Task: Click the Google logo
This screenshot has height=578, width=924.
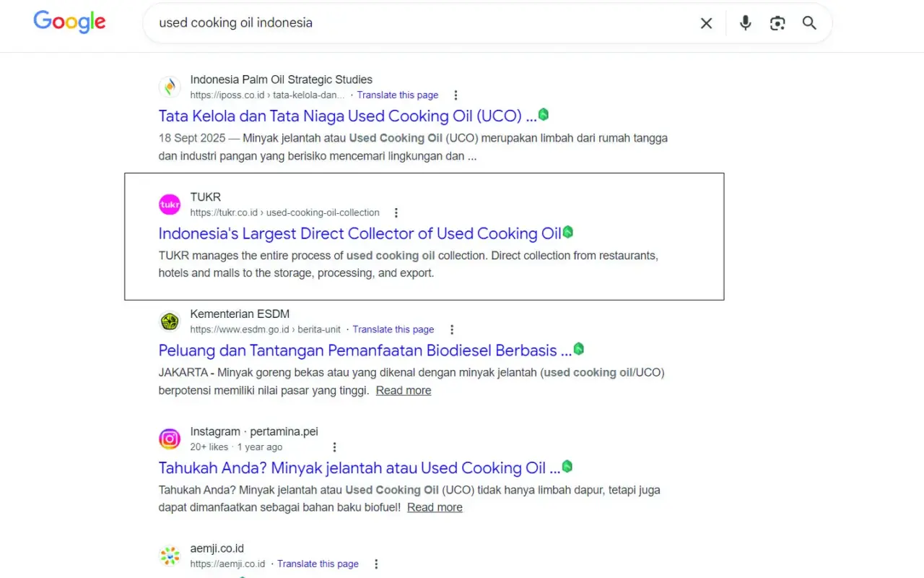Action: (x=69, y=22)
